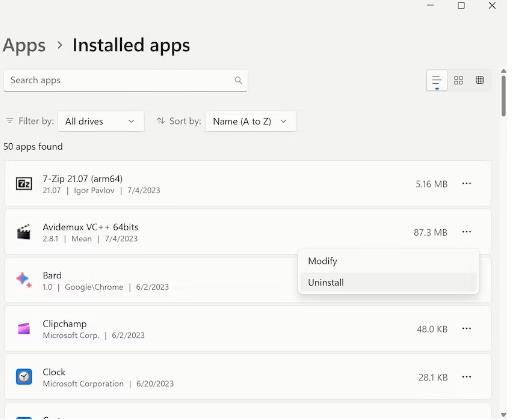Image resolution: width=513 pixels, height=420 pixels.
Task: Open the Name (A to Z) sort dropdown
Action: (251, 121)
